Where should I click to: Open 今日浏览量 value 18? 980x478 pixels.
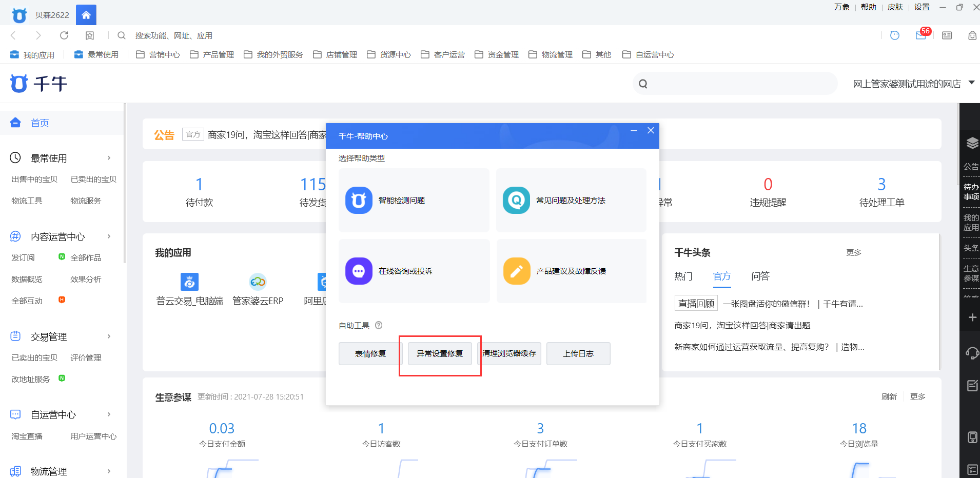(x=859, y=428)
